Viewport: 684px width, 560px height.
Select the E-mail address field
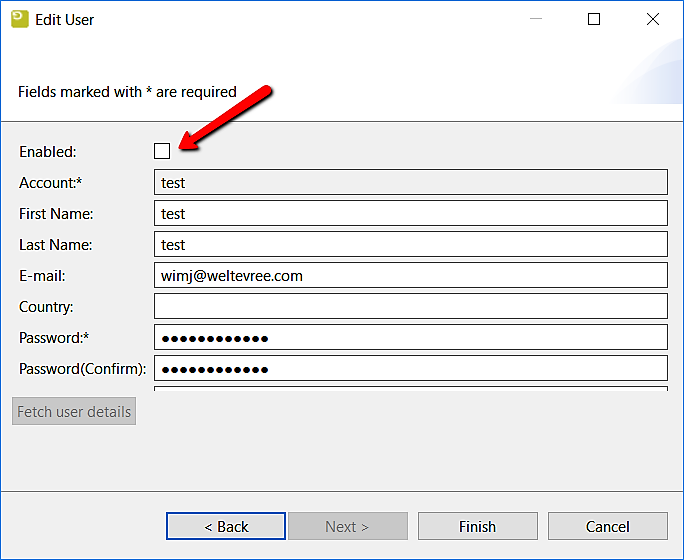[x=410, y=275]
